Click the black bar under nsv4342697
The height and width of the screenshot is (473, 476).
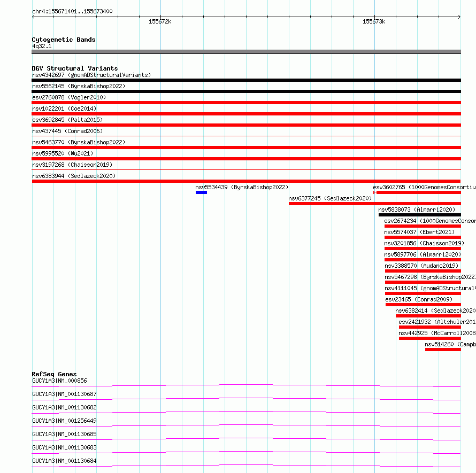pyautogui.click(x=246, y=80)
